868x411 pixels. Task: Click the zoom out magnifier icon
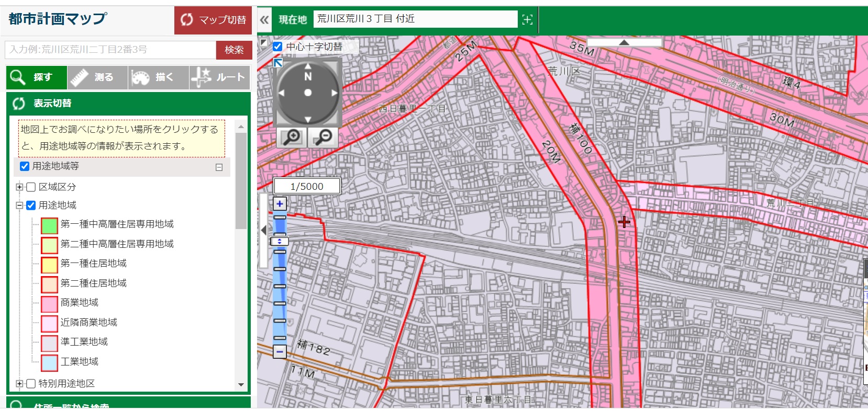click(x=323, y=138)
